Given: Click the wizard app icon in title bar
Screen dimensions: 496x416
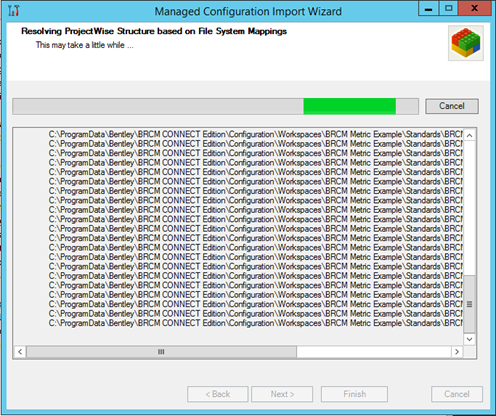Looking at the screenshot, I should [x=14, y=11].
